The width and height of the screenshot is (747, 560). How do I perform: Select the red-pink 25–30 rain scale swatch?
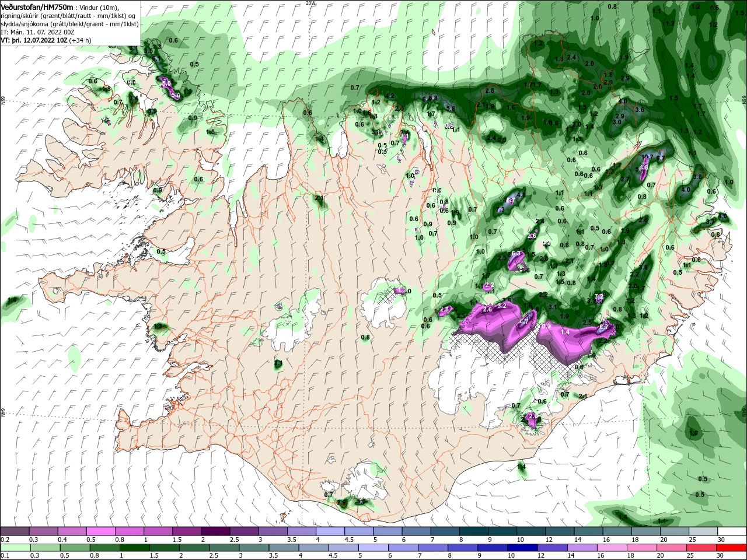point(703,548)
